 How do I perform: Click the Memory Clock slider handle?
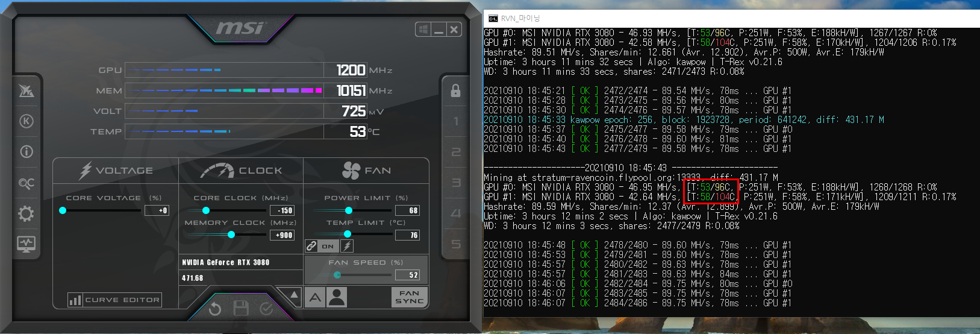click(x=231, y=235)
